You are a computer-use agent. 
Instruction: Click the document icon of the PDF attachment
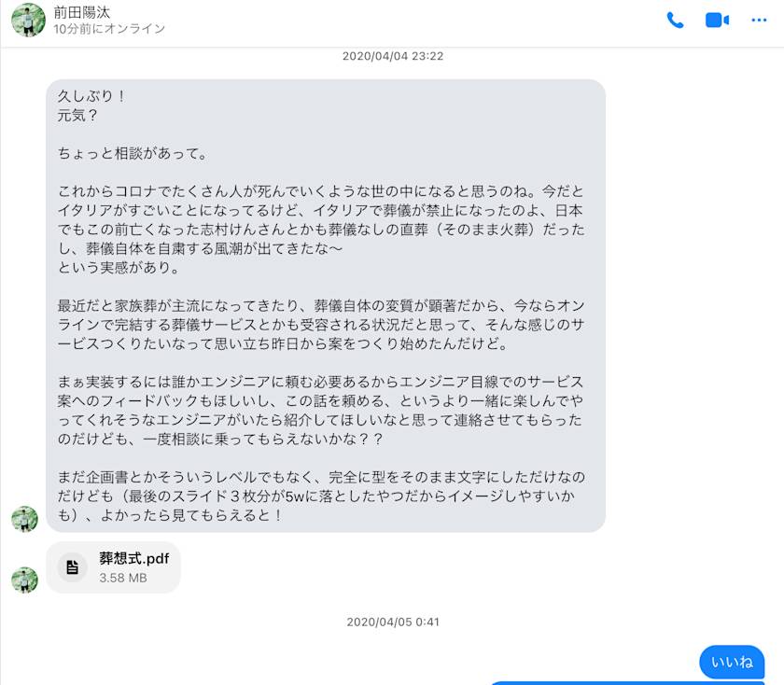click(x=73, y=567)
